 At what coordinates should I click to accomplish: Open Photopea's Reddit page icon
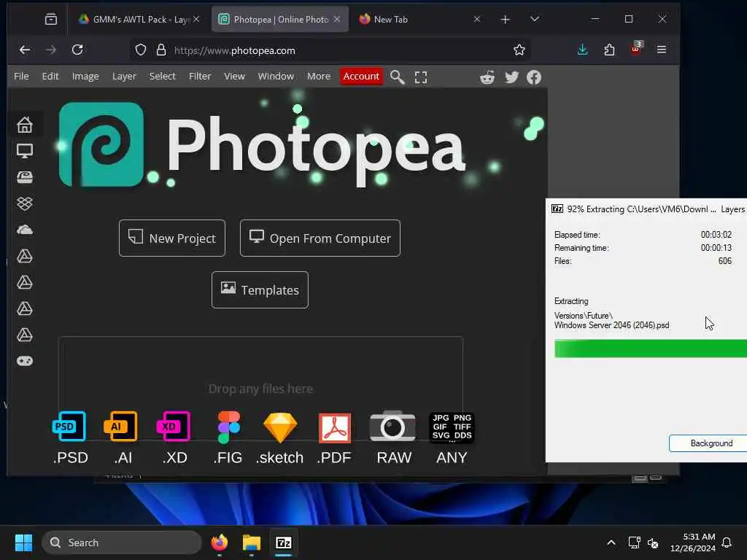click(x=487, y=77)
